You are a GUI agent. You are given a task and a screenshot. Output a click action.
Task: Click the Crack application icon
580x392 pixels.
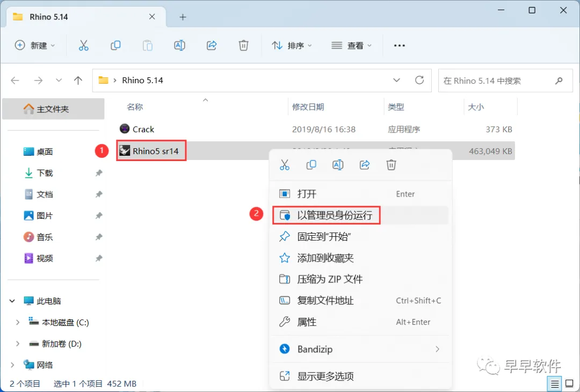[125, 129]
